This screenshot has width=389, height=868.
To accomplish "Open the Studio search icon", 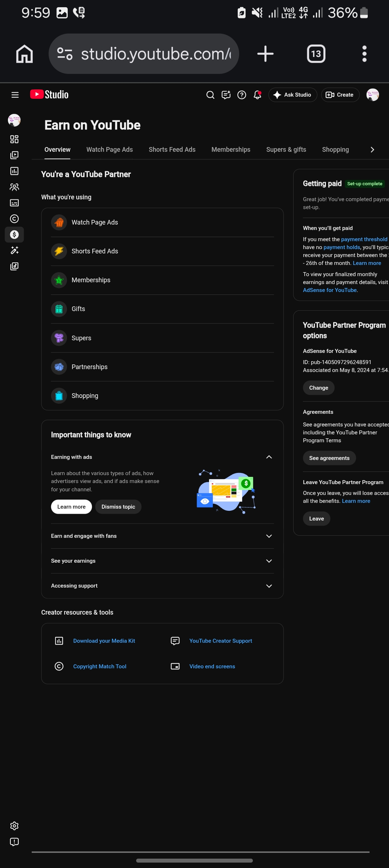I will 210,95.
